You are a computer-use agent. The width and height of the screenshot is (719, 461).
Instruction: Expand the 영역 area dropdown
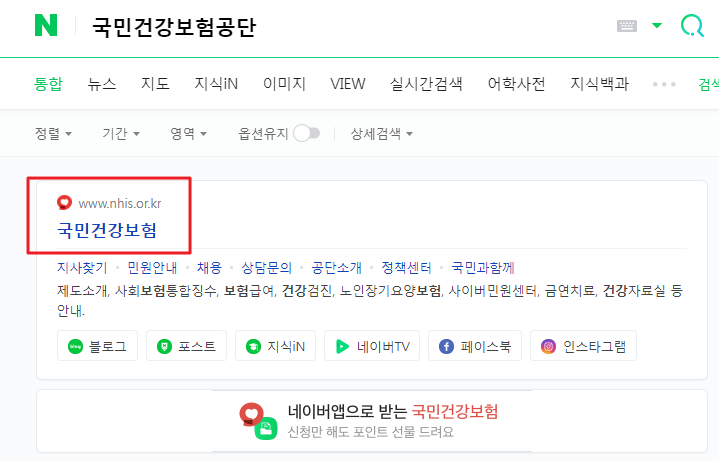[188, 133]
